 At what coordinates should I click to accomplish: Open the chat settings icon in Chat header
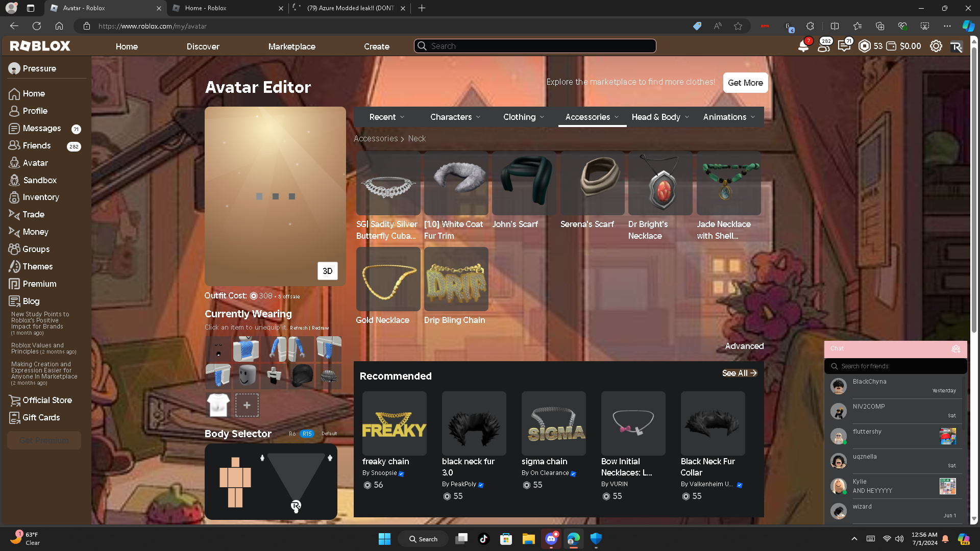pos(955,348)
